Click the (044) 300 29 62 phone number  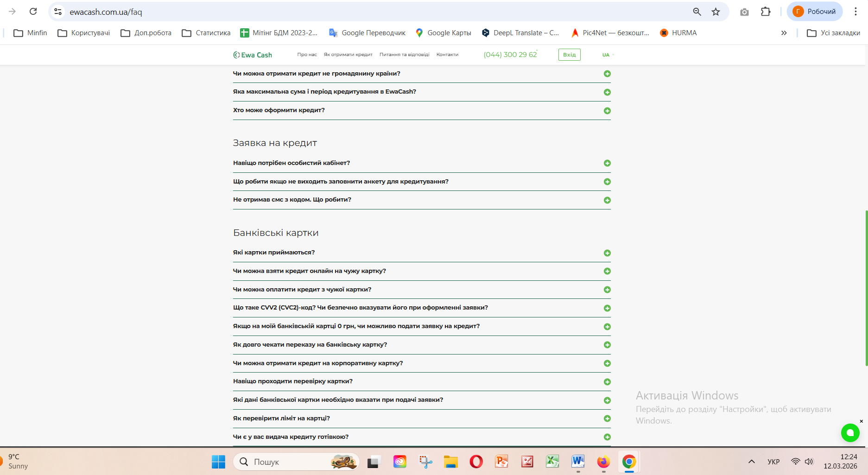coord(510,55)
